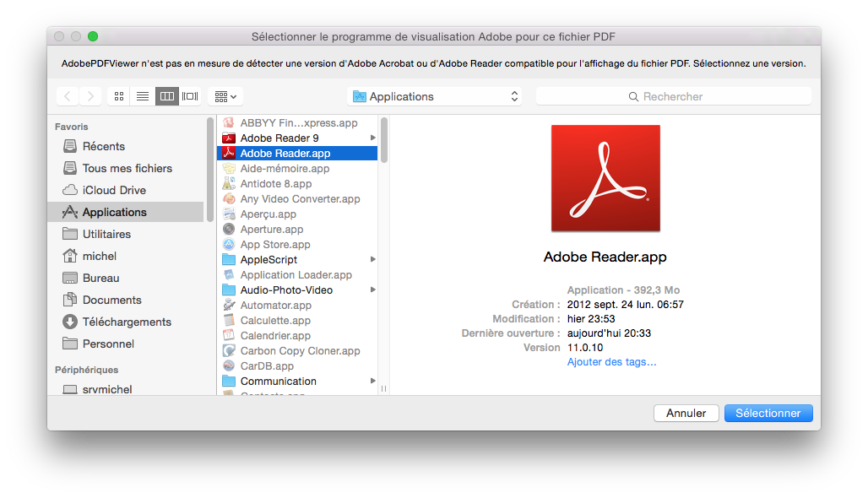Image resolution: width=868 pixels, height=498 pixels.
Task: Select App Store.app in list
Action: point(297,245)
